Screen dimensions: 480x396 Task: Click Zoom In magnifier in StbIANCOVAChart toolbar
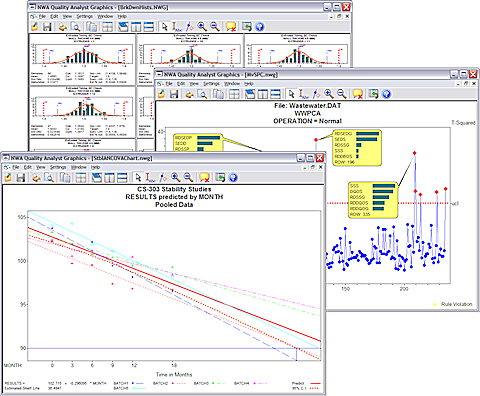pos(175,177)
